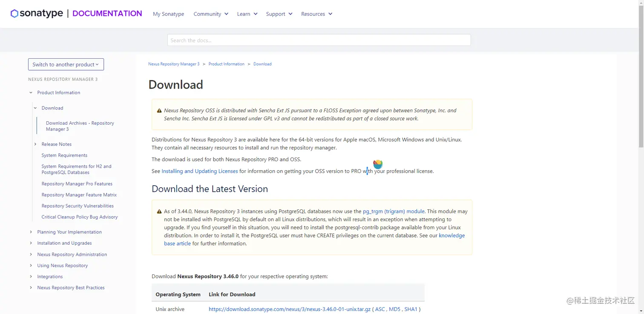Click the Sonatype Documentation logo
The image size is (644, 314).
(x=76, y=14)
